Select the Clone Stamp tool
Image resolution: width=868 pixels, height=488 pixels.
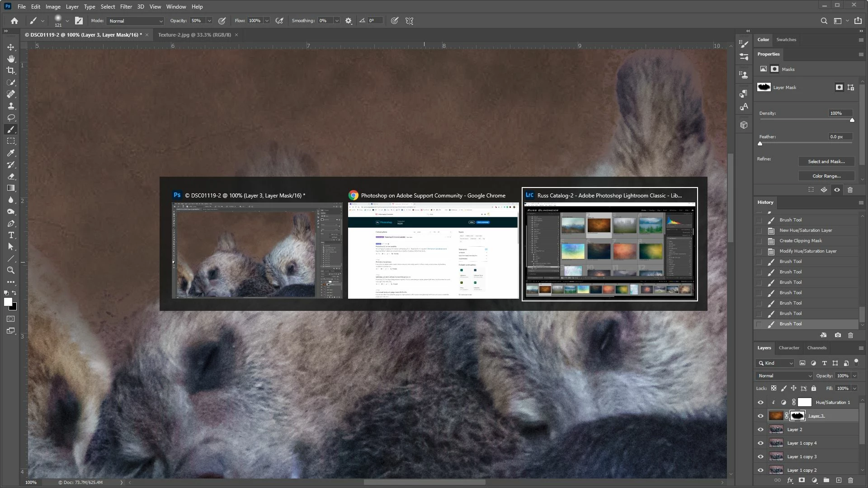pos(11,106)
